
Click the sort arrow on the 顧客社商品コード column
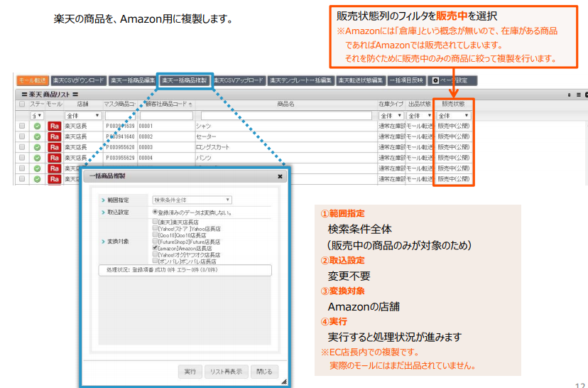point(190,104)
